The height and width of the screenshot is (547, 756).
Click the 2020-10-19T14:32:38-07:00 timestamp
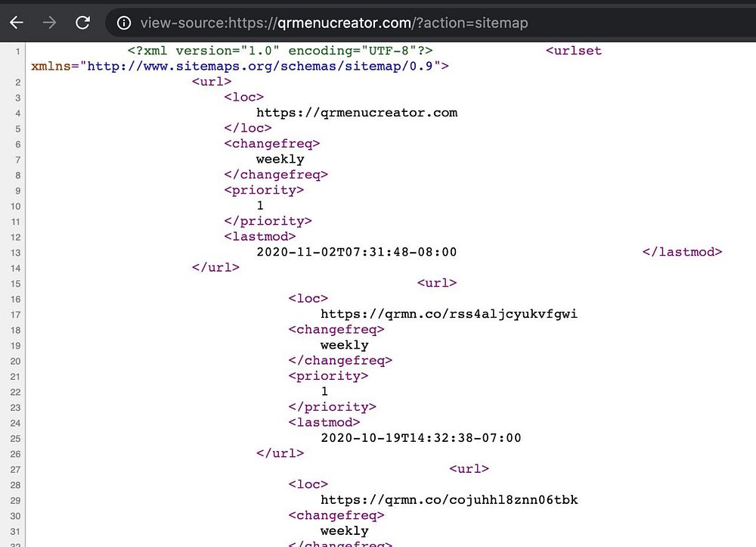coord(421,438)
